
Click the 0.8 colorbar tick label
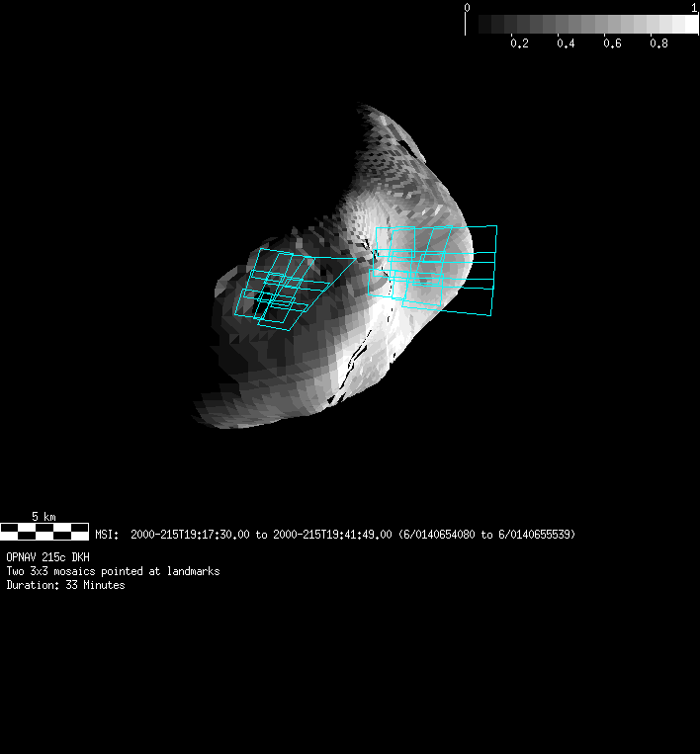click(x=658, y=44)
